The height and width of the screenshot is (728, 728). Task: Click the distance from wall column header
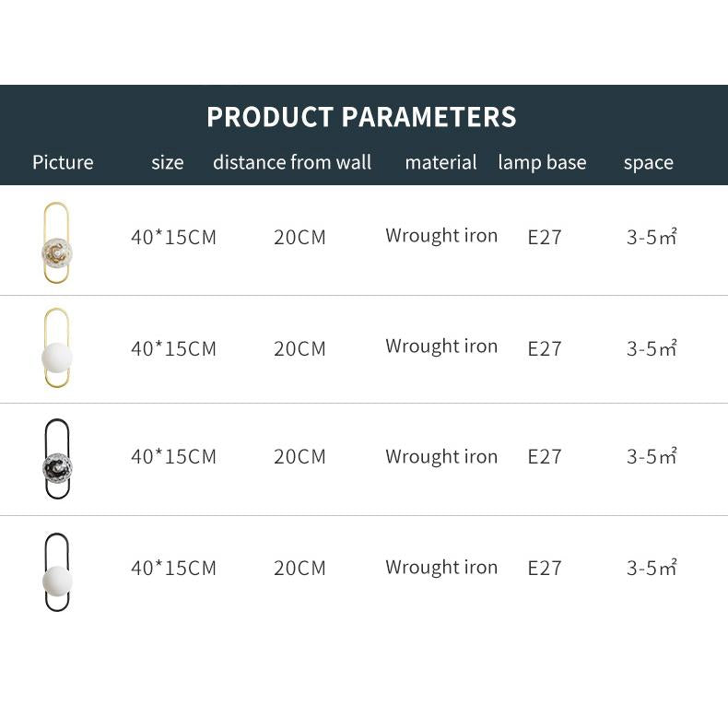(x=292, y=163)
